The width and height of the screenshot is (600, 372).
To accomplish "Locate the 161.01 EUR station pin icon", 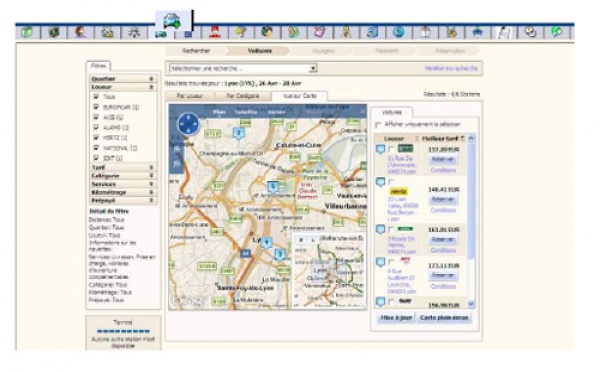I will click(380, 230).
